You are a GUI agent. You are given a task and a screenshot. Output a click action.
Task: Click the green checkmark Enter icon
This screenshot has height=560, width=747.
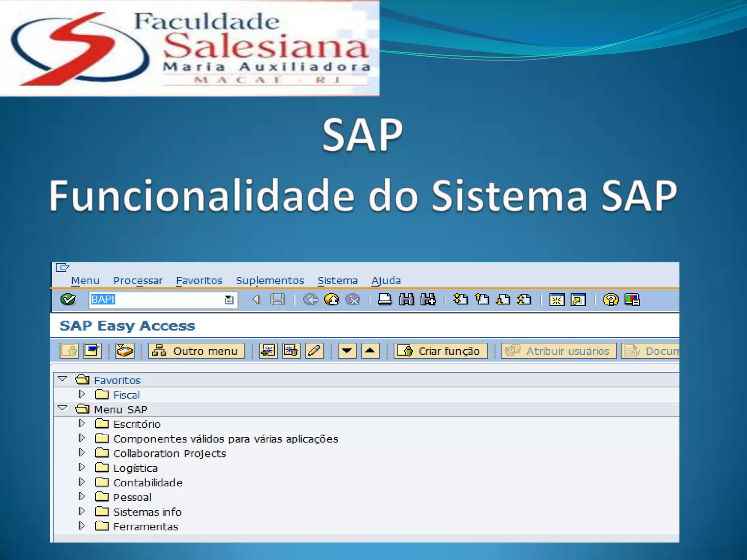68,300
